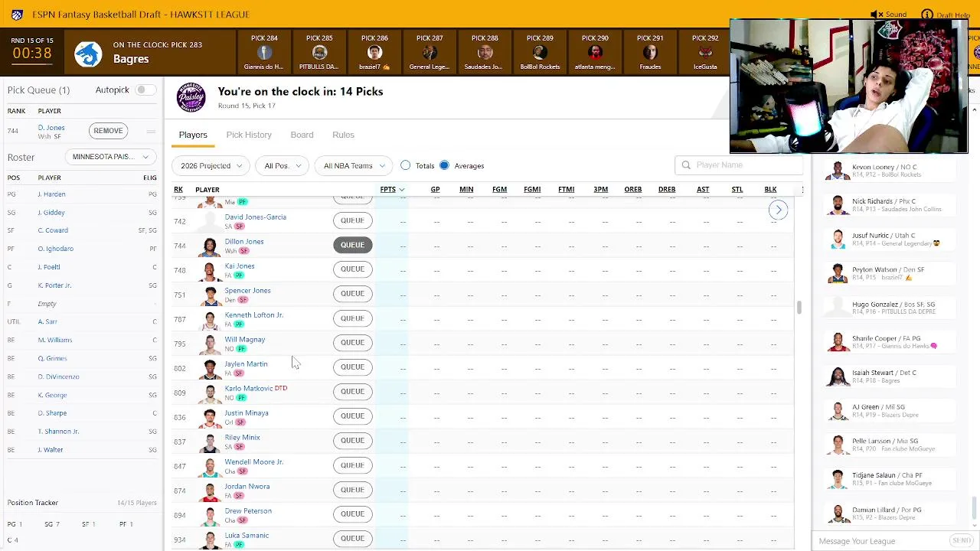
Task: Click the Paisley team logo badge
Action: click(191, 98)
